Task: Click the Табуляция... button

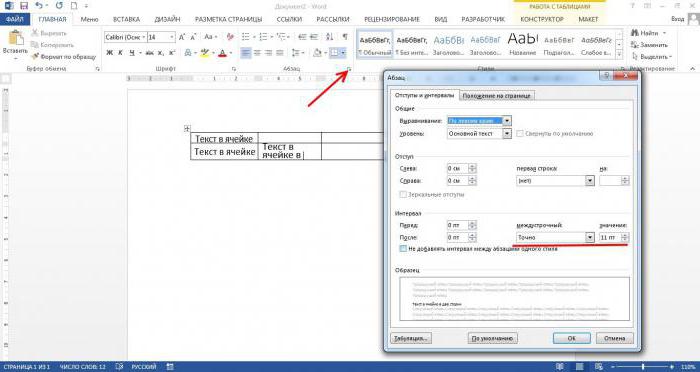Action: click(x=411, y=338)
